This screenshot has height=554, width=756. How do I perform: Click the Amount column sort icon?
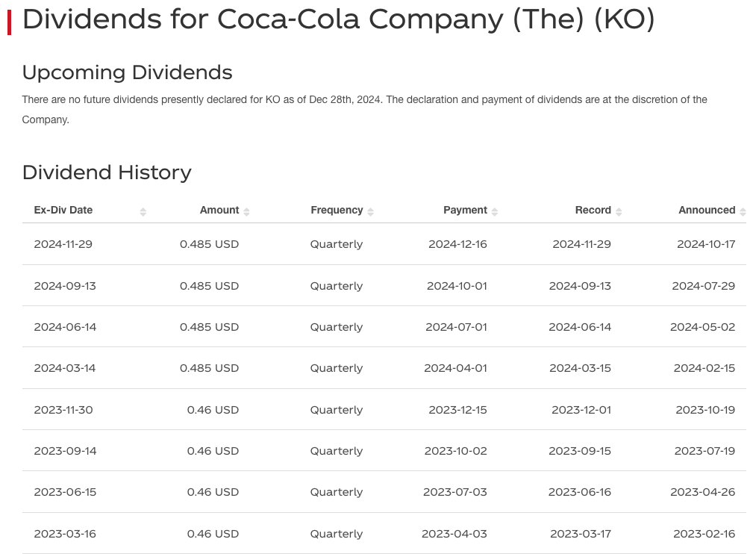(x=246, y=211)
